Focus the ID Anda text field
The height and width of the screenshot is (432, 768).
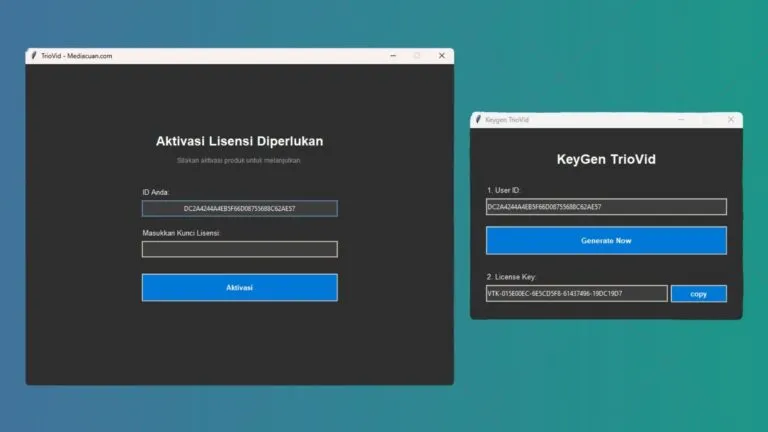point(239,209)
